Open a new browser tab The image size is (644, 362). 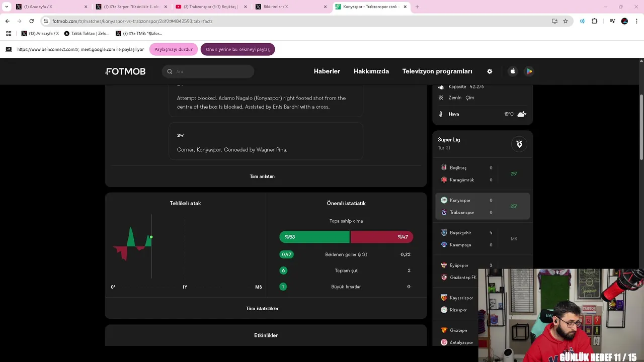click(417, 7)
